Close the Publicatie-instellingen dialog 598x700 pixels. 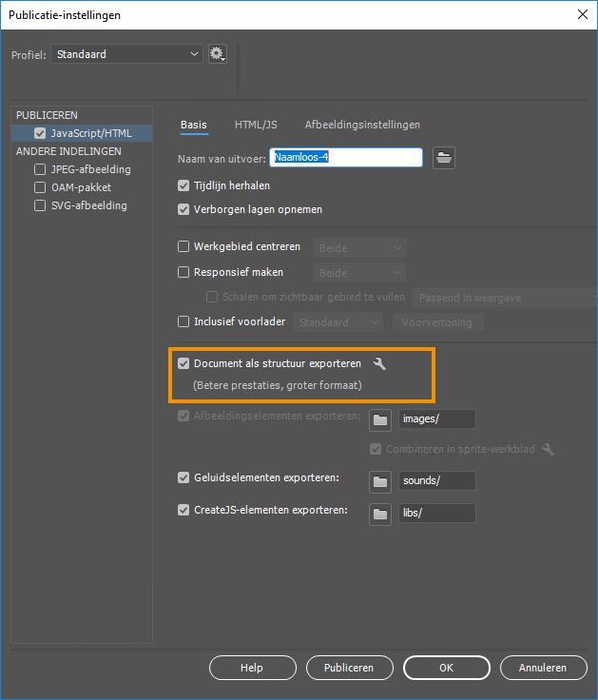tap(583, 14)
